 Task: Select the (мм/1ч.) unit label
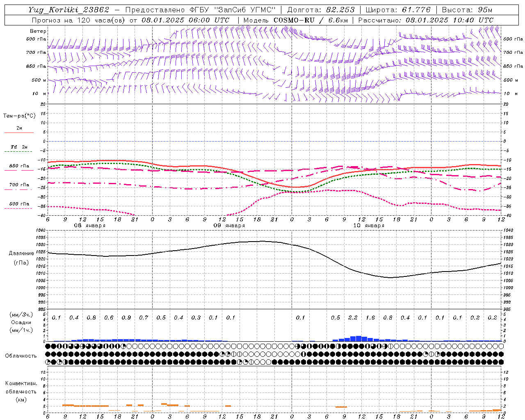pos(21,330)
